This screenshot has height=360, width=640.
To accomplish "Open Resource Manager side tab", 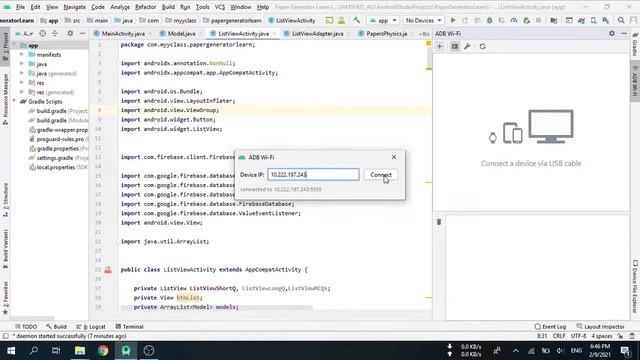I will (5, 98).
